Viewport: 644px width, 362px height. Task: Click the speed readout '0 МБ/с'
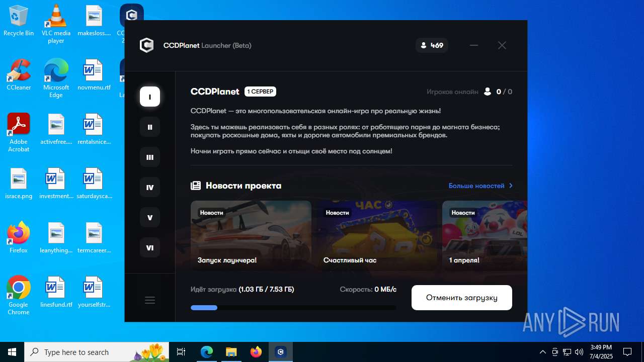point(385,290)
